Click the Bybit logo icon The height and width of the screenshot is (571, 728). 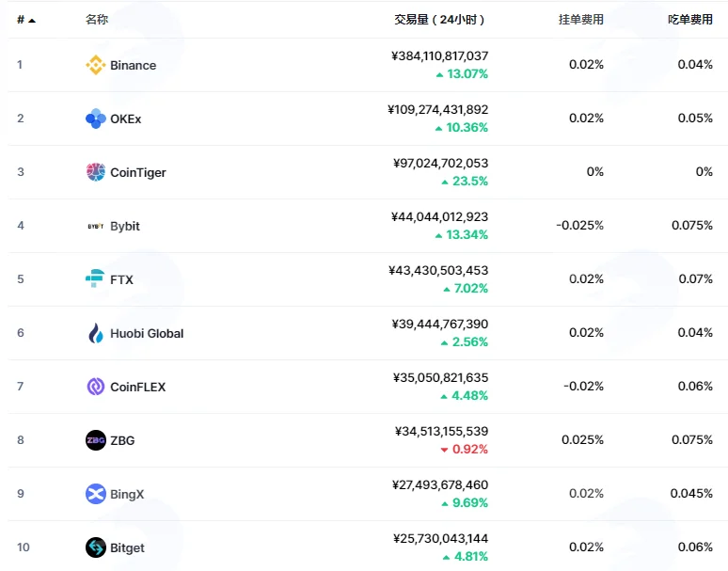pos(96,226)
